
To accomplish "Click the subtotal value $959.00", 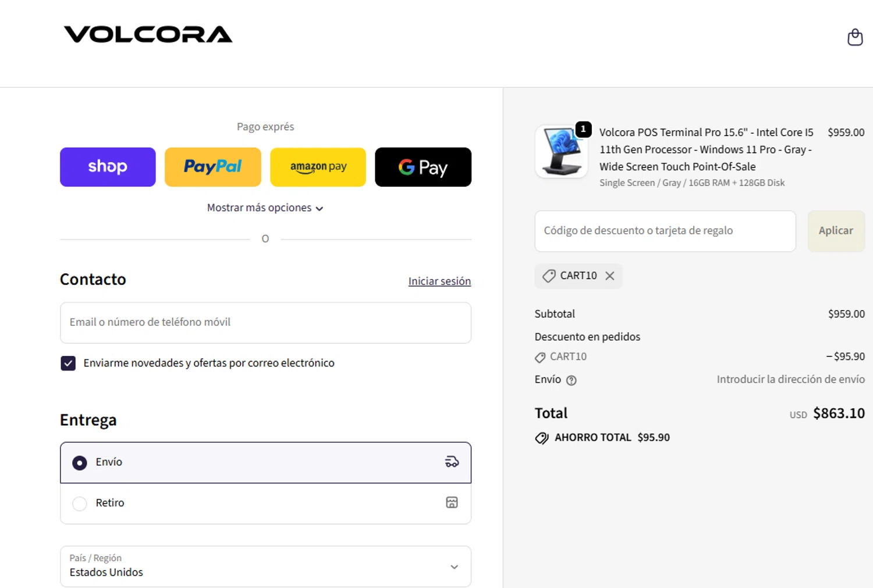I will tap(846, 314).
